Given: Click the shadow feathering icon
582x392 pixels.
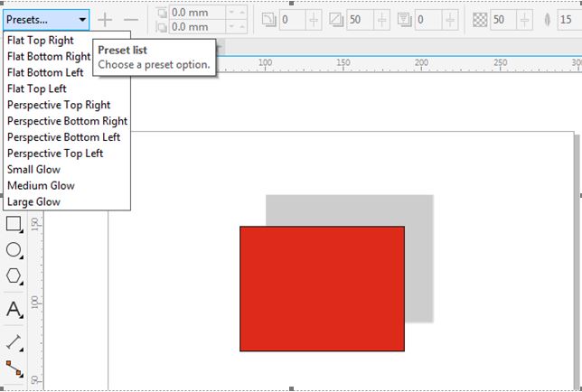Looking at the screenshot, I should click(x=547, y=20).
